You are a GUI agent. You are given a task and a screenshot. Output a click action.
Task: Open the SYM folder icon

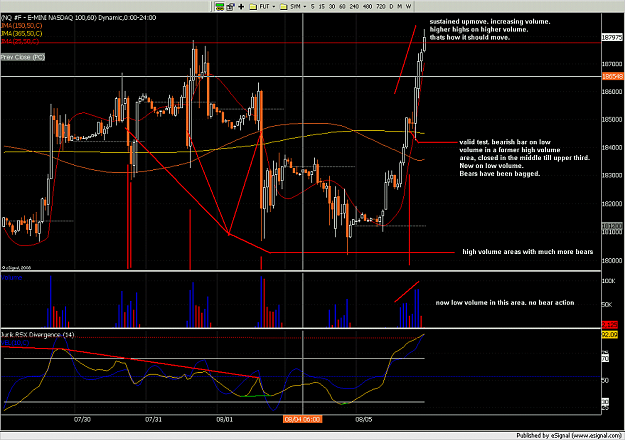283,6
